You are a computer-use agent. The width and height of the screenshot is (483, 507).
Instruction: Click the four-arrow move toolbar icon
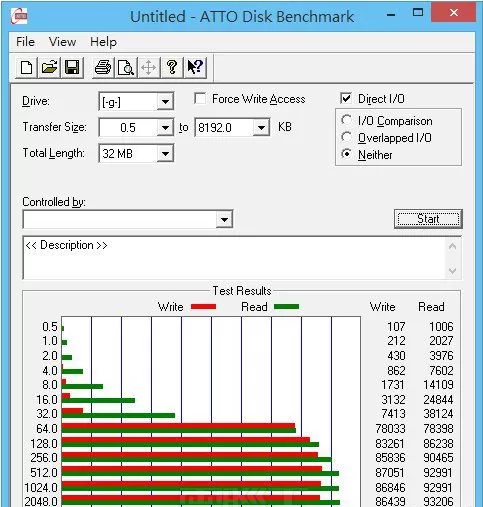pyautogui.click(x=149, y=68)
